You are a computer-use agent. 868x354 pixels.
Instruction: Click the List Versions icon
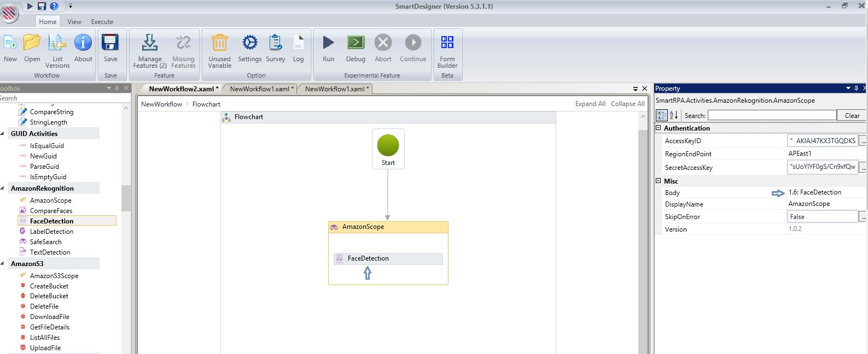tap(57, 43)
